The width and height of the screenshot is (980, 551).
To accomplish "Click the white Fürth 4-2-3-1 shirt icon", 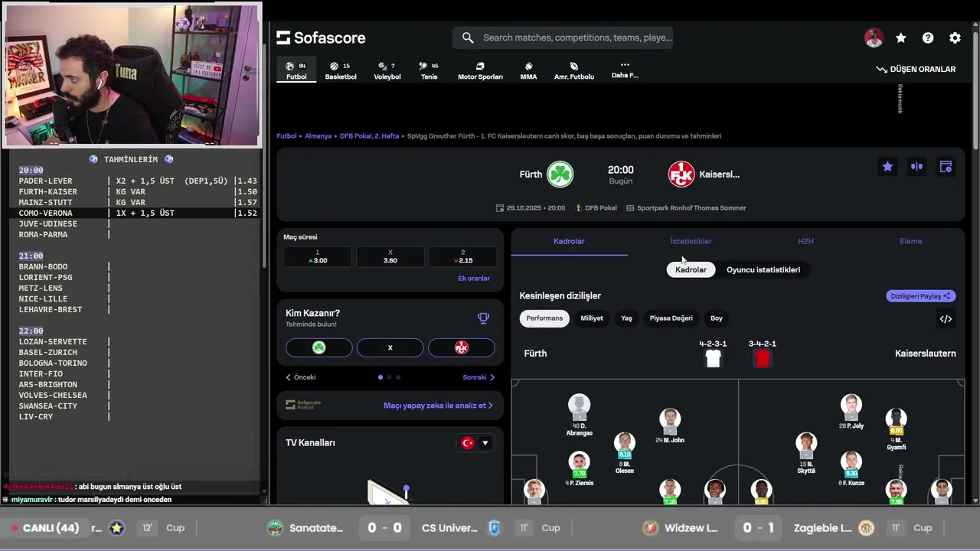I will (x=713, y=358).
